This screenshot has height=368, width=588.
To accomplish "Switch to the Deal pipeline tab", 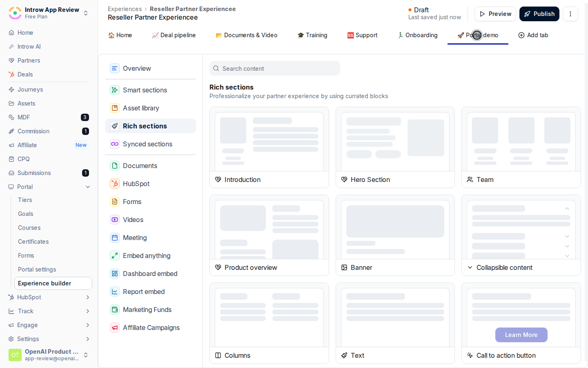I will 174,35.
